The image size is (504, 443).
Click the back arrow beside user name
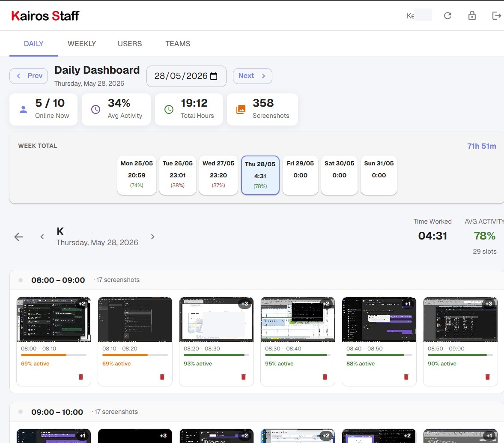point(19,237)
